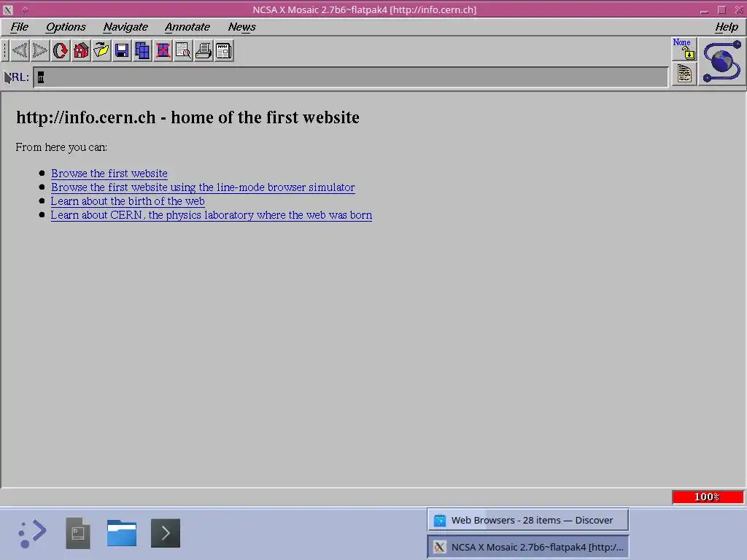Open 'Learn about the birth of the web'
The width and height of the screenshot is (747, 560).
pos(128,201)
